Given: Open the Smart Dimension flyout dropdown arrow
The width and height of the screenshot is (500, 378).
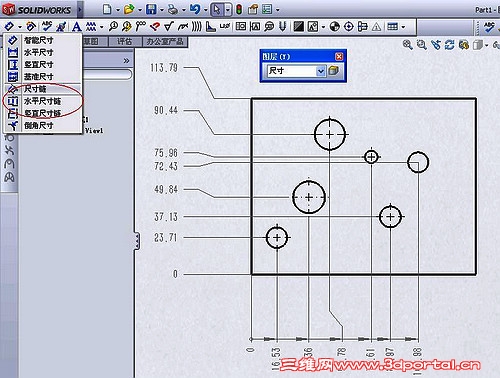Looking at the screenshot, I should pyautogui.click(x=20, y=27).
